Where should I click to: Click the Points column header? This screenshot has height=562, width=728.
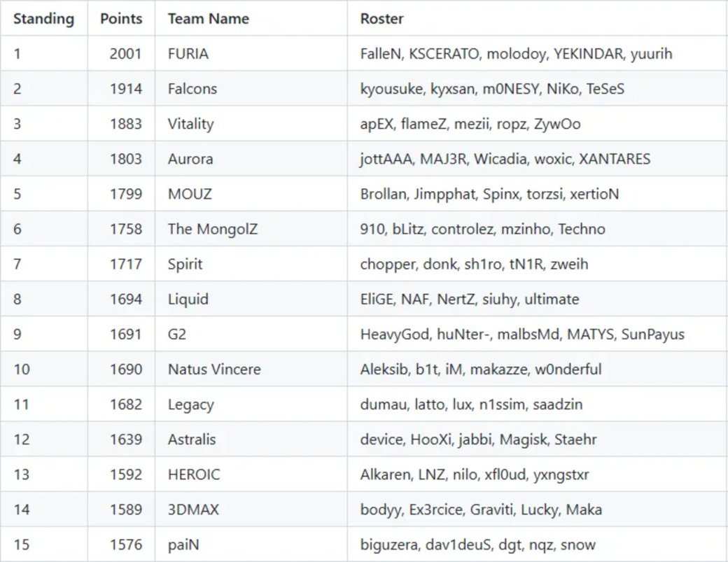121,19
